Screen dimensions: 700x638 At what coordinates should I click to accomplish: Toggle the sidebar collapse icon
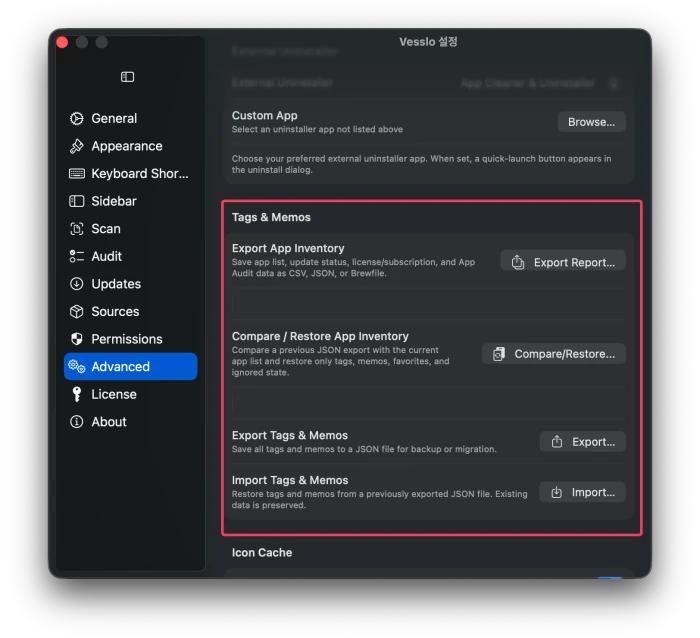127,77
